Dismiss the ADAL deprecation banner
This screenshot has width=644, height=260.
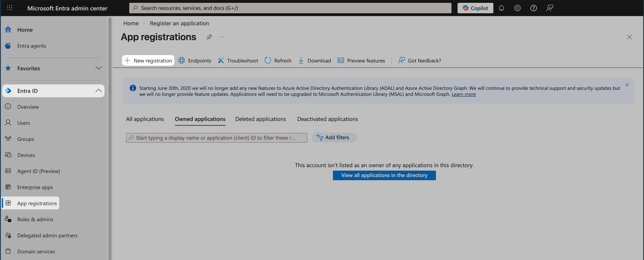627,85
